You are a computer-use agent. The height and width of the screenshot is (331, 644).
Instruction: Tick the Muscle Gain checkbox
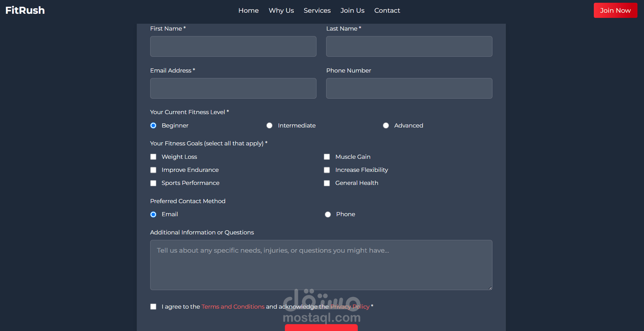(327, 157)
